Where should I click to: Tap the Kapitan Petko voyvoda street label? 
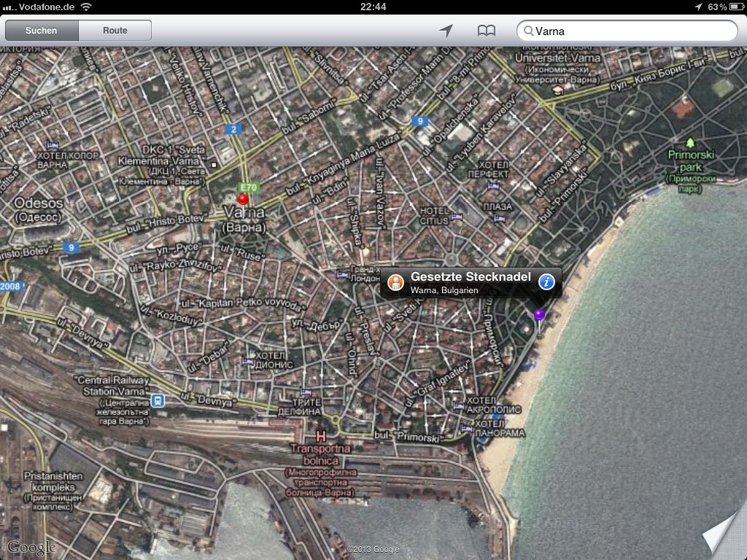point(243,306)
